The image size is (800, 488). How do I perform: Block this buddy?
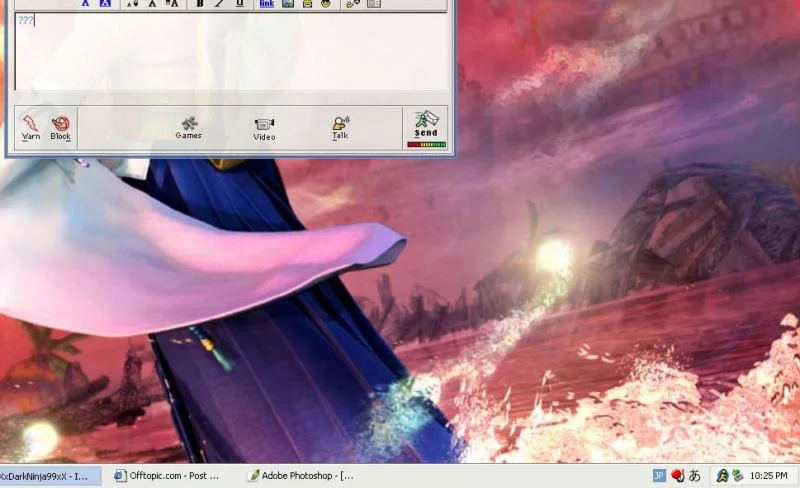click(x=60, y=128)
